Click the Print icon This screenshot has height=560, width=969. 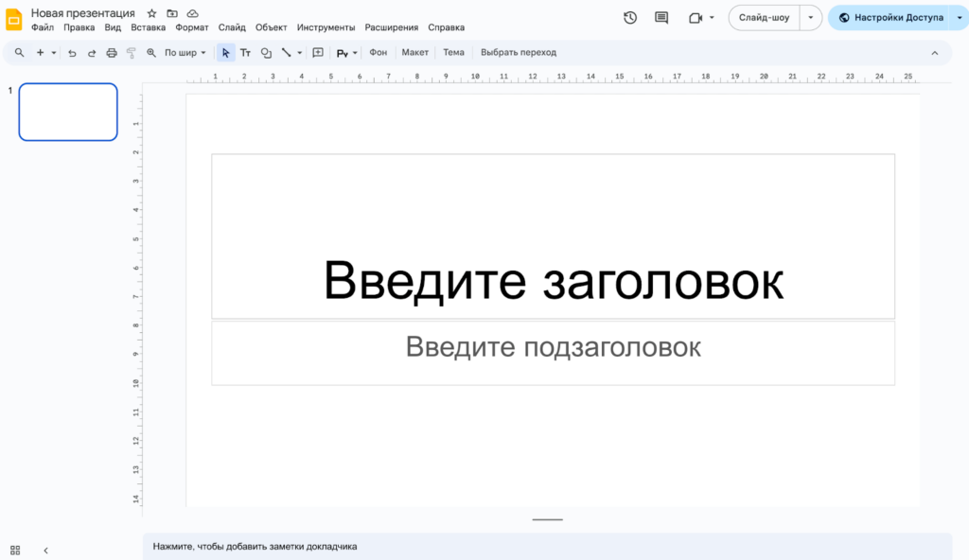point(111,52)
